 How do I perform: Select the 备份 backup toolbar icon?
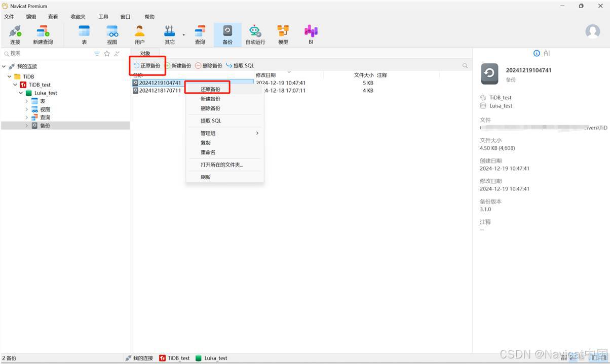tap(227, 34)
